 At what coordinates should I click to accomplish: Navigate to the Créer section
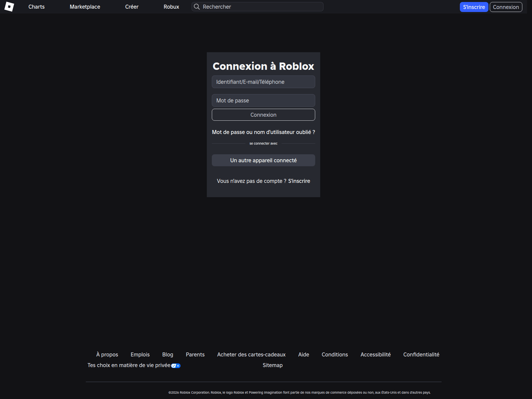click(132, 7)
